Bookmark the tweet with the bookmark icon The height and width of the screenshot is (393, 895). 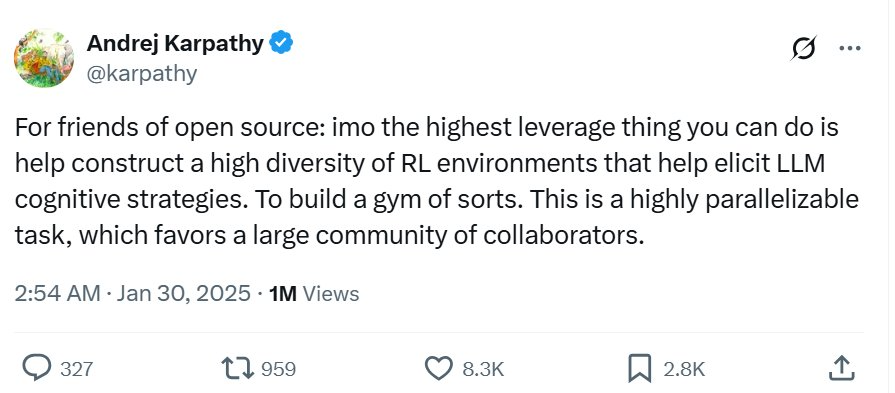pyautogui.click(x=639, y=368)
